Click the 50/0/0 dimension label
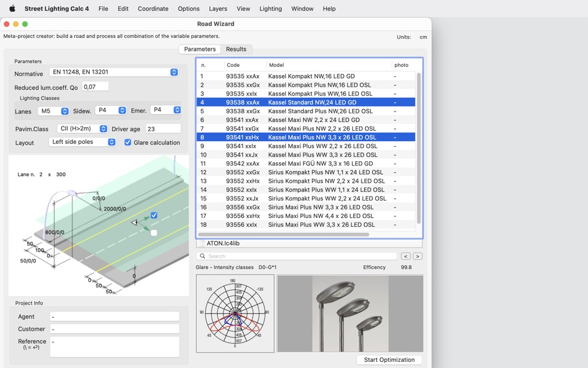Image resolution: width=588 pixels, height=368 pixels. coord(28,261)
